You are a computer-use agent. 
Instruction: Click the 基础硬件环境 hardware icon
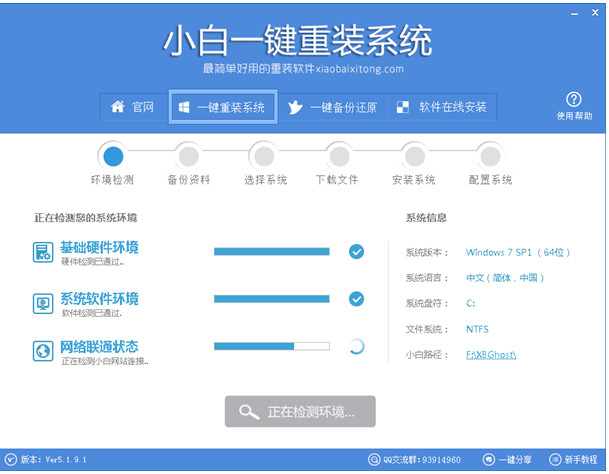point(43,252)
